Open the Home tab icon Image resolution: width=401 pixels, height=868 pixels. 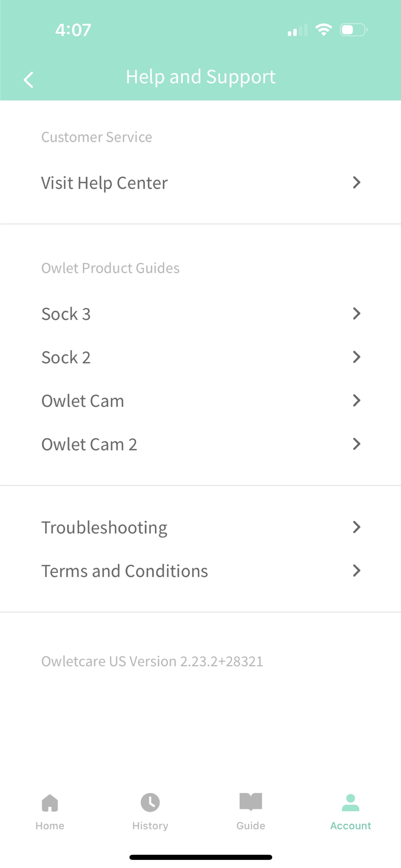(50, 803)
